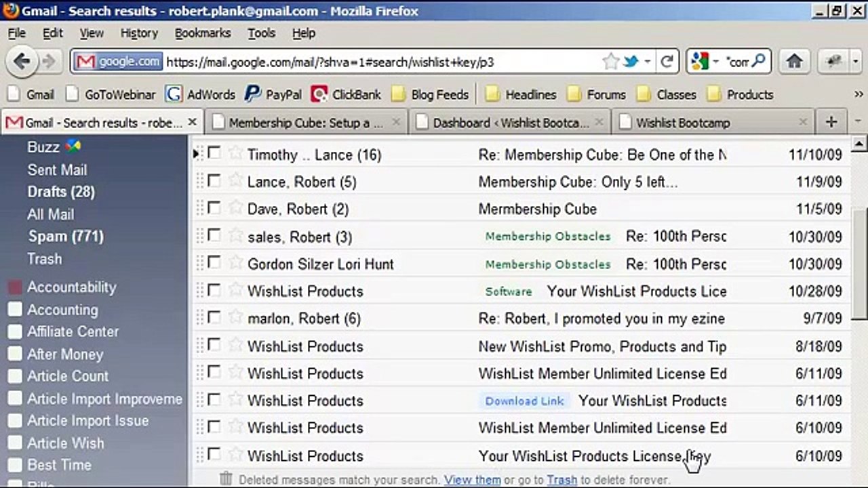Open the GoToWebinar bookmark
868x488 pixels.
pos(111,95)
